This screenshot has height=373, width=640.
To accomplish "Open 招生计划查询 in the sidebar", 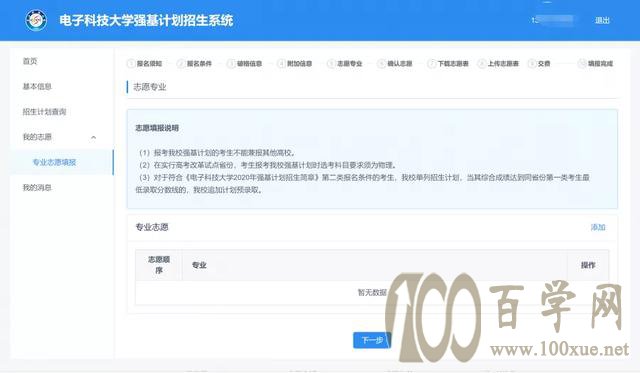I will click(44, 112).
